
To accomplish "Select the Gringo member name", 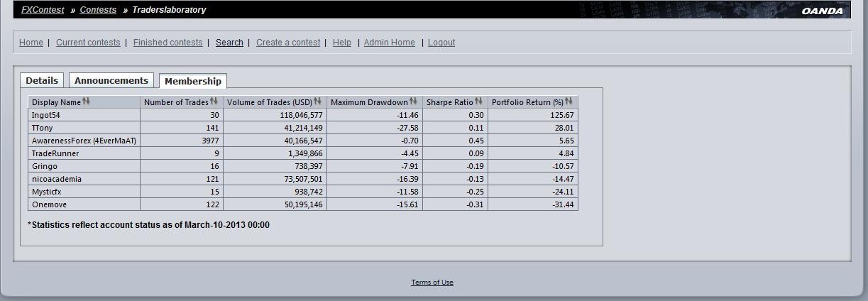I will (x=44, y=166).
